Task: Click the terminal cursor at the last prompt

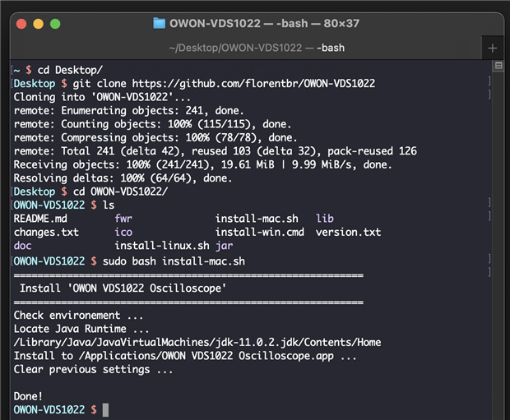Action: point(105,408)
